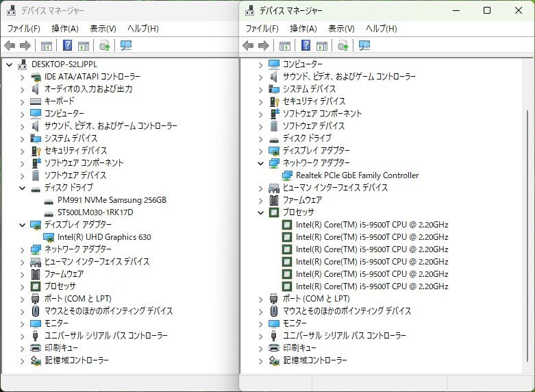Open 操作(A) menu in right window
This screenshot has width=535, height=392.
pos(303,28)
